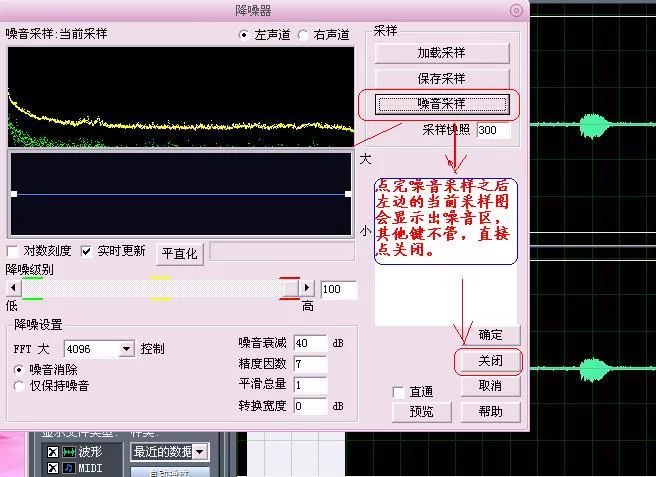Open the 最近的数据 recent data dropdown
This screenshot has width=656, height=477.
coord(201,452)
